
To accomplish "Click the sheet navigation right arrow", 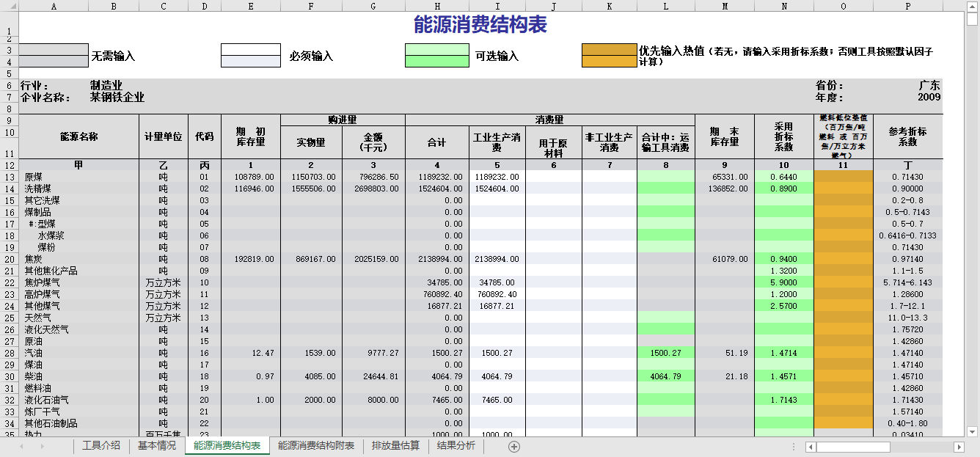I will [x=42, y=446].
